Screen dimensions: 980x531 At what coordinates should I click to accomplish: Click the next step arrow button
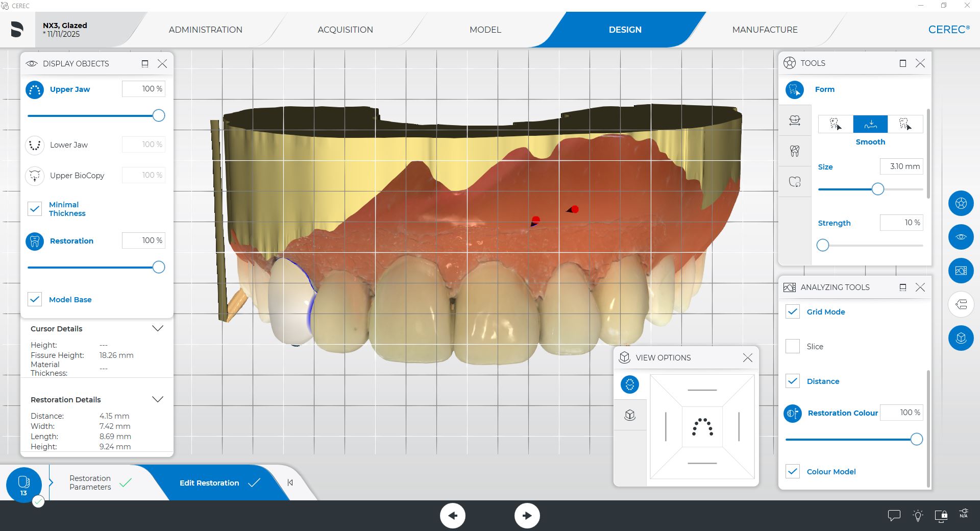527,516
